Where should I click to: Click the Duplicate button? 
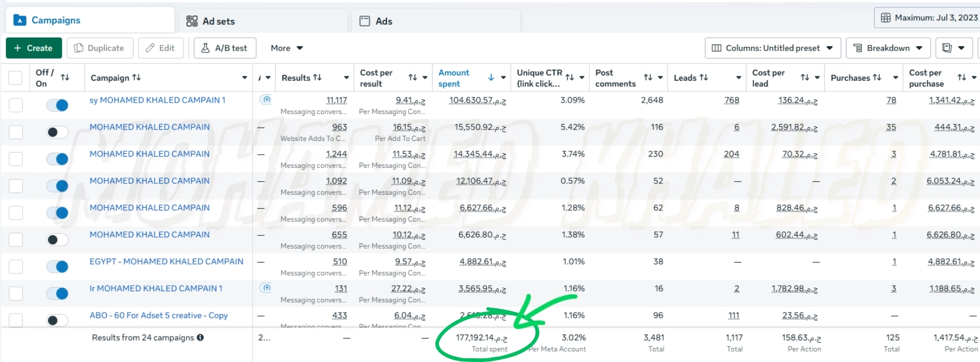100,48
